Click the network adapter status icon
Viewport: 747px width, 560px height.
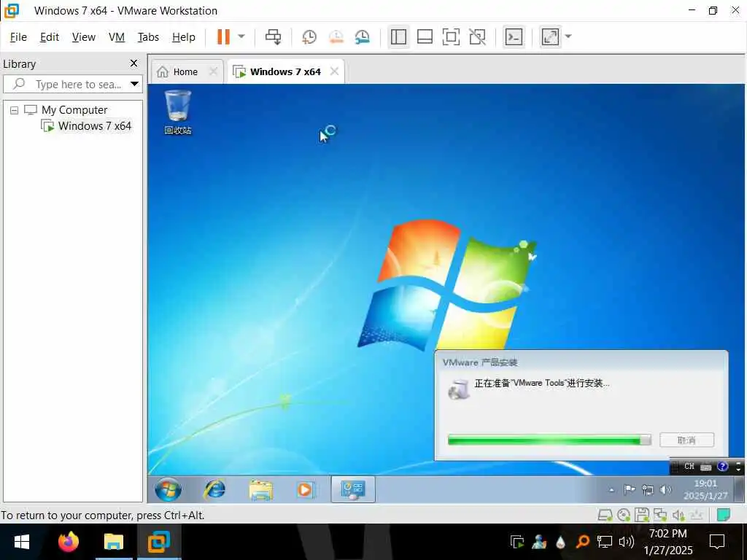tap(660, 516)
